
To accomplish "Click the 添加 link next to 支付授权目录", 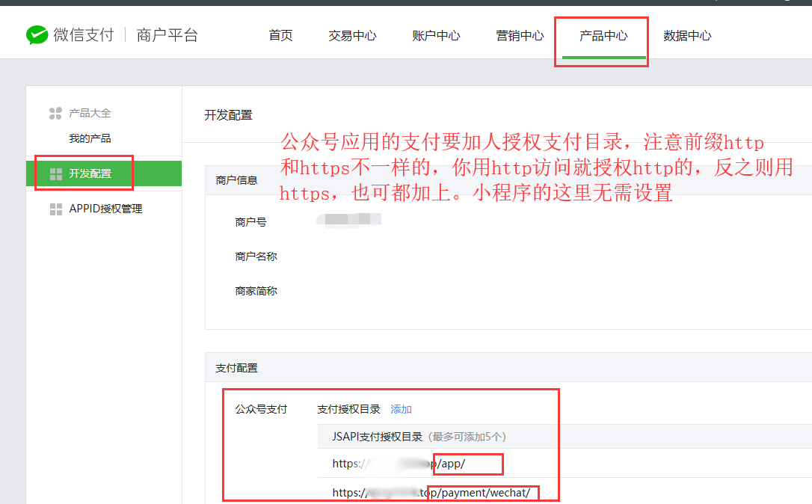I will pyautogui.click(x=401, y=409).
